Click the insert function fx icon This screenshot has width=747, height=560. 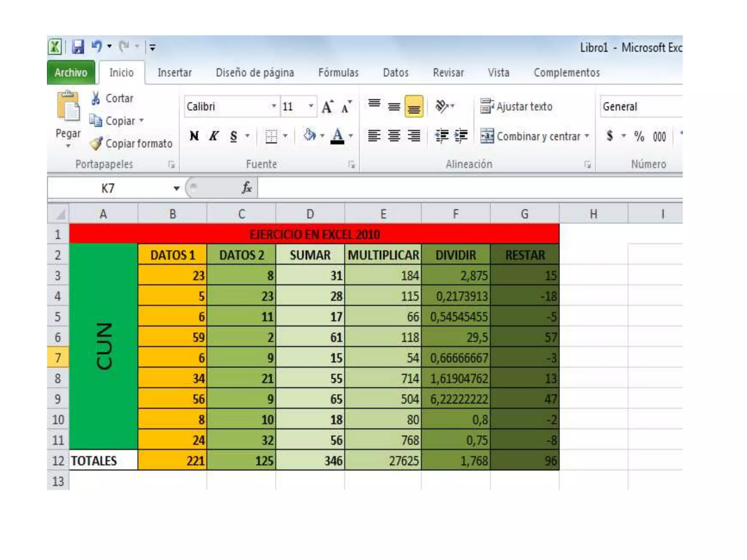click(x=247, y=188)
